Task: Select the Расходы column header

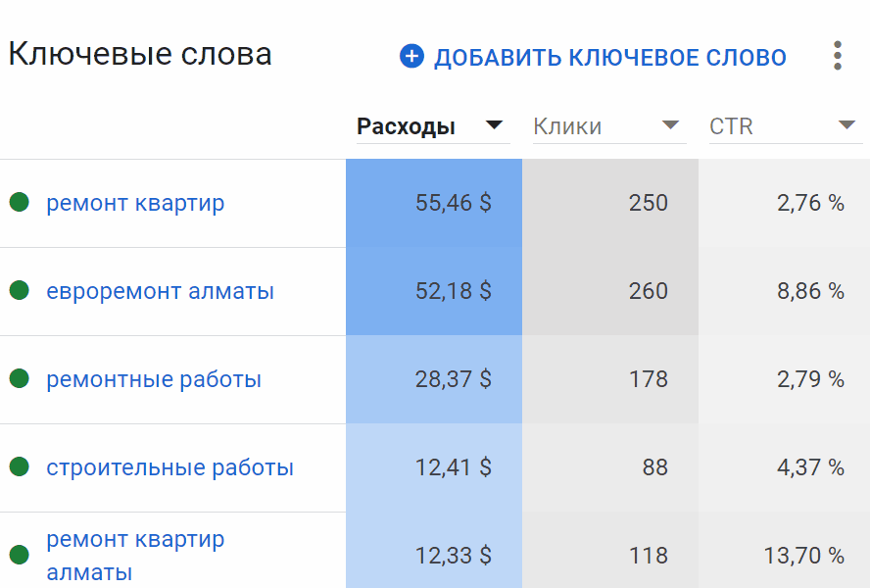Action: click(406, 126)
